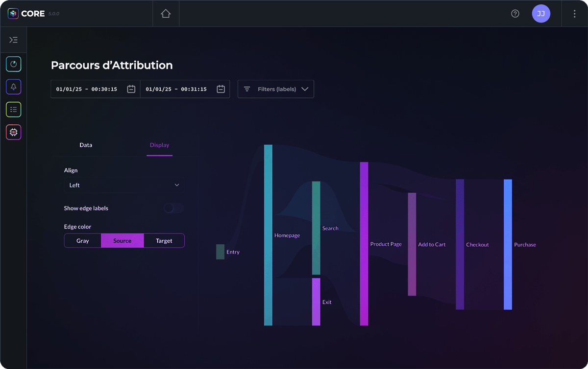
Task: Switch to the Data tab
Action: 86,145
